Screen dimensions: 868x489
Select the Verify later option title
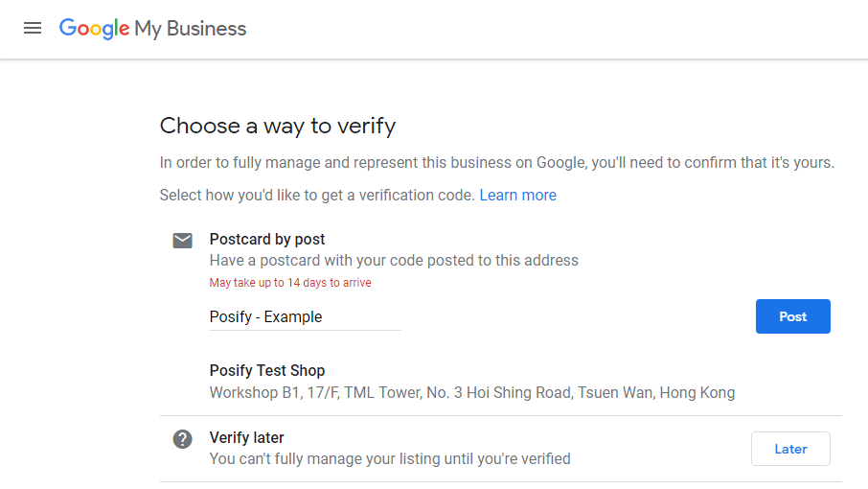click(x=246, y=437)
